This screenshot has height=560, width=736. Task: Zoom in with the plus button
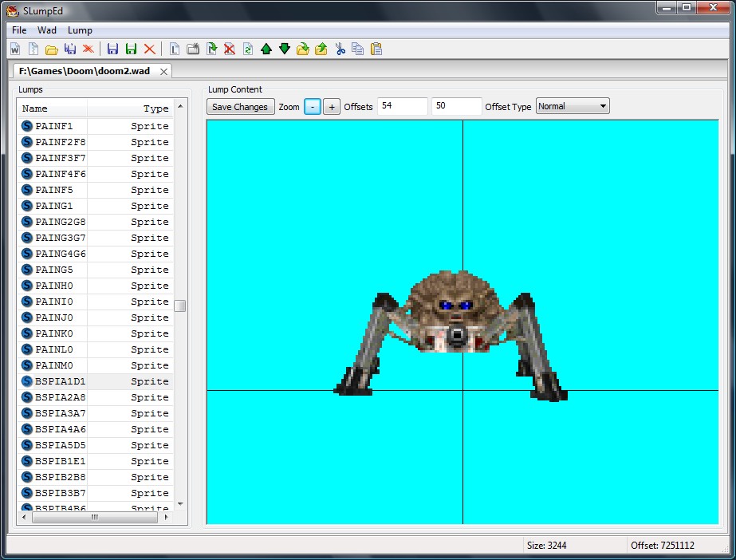(x=332, y=107)
